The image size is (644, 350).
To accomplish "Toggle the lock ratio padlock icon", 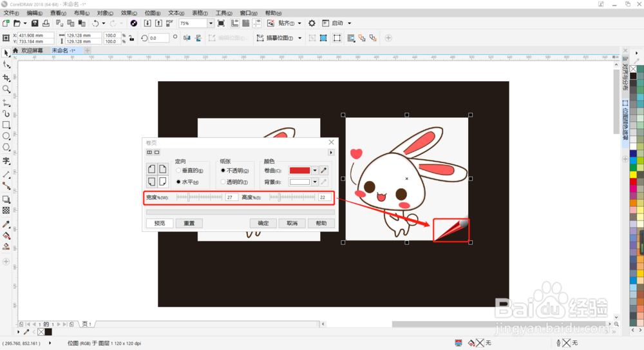I will (131, 38).
